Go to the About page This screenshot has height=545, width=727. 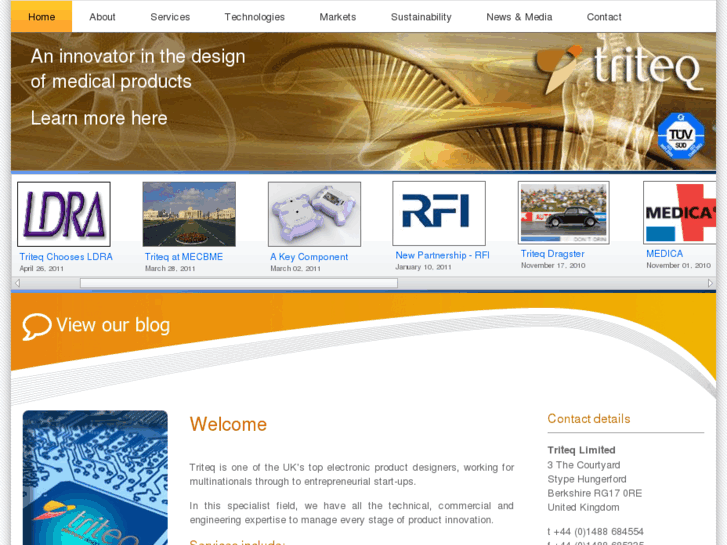click(x=102, y=17)
